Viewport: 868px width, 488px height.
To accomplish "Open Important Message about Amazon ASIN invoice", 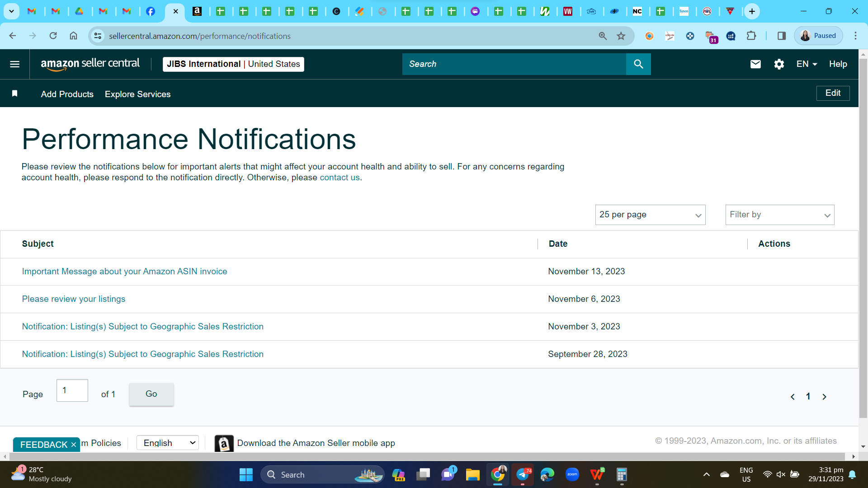I will 125,272.
